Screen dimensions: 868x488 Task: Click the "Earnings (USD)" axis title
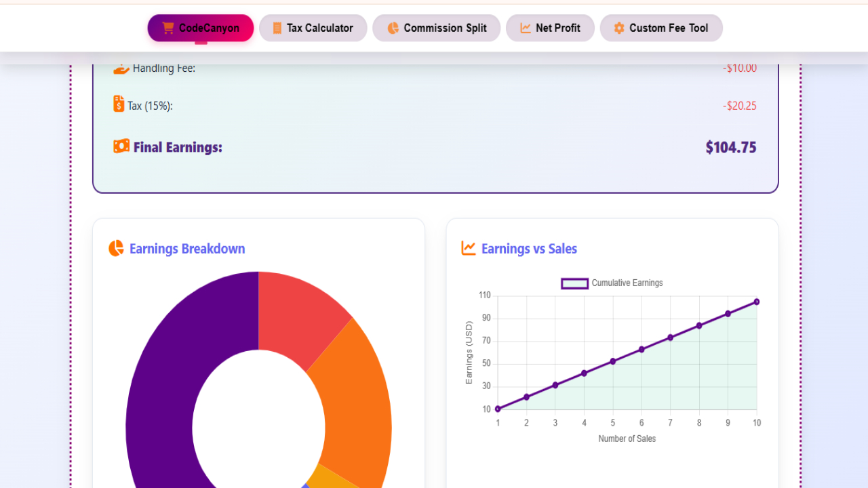[x=469, y=353]
